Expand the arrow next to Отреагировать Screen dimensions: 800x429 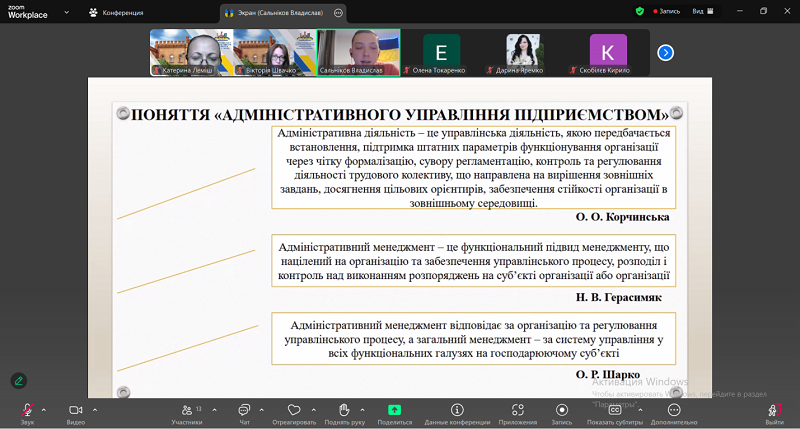(x=314, y=410)
